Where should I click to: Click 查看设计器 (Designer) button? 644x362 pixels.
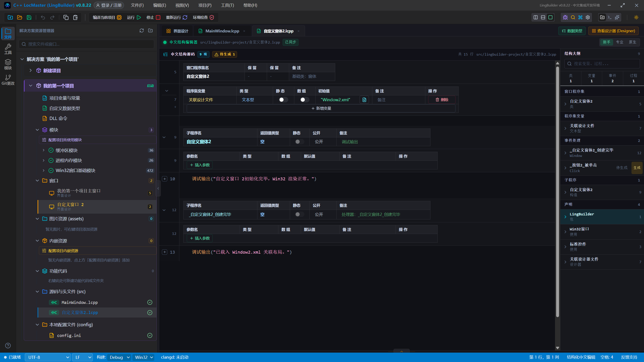(613, 31)
